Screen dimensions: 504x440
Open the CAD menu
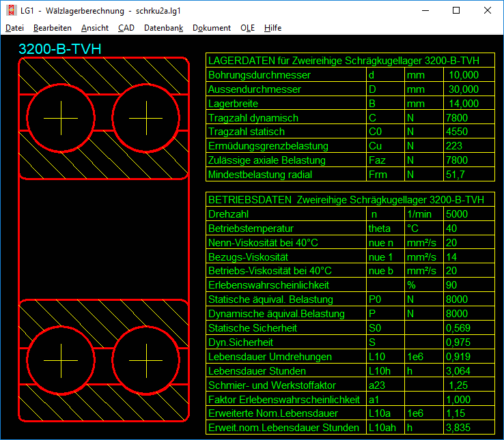click(x=126, y=28)
